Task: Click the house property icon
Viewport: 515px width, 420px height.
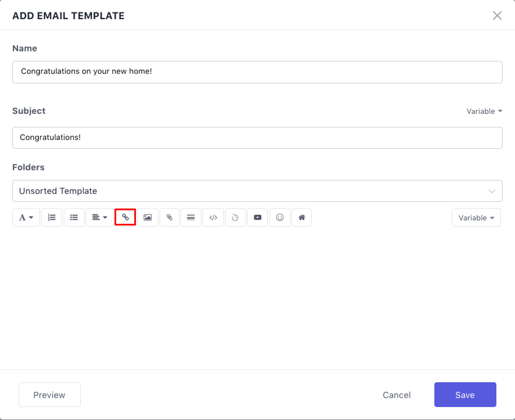Action: point(302,217)
